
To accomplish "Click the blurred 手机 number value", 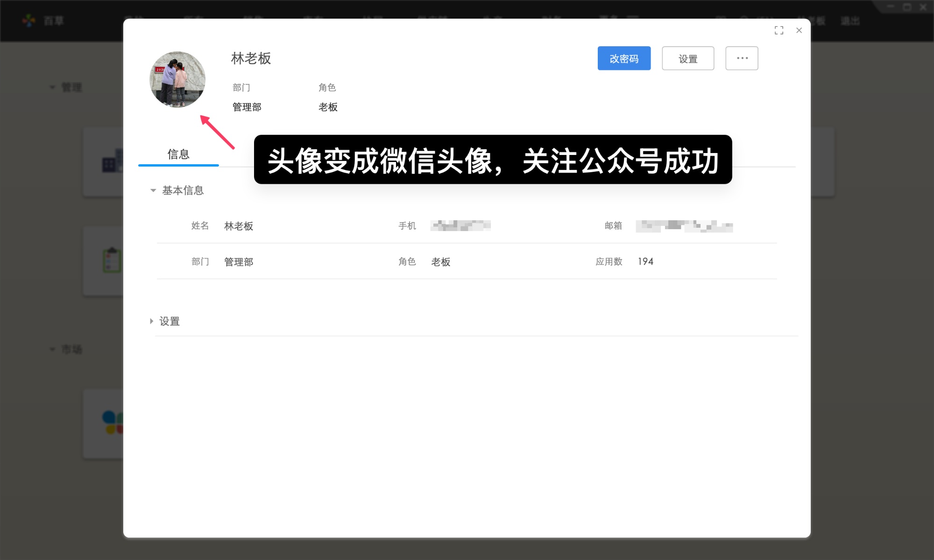I will [x=460, y=226].
